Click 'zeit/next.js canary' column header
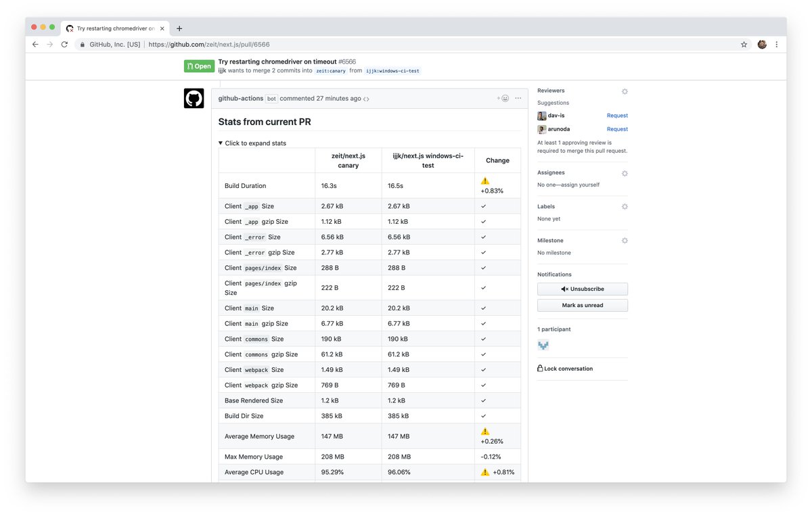The width and height of the screenshot is (812, 516). pos(348,160)
